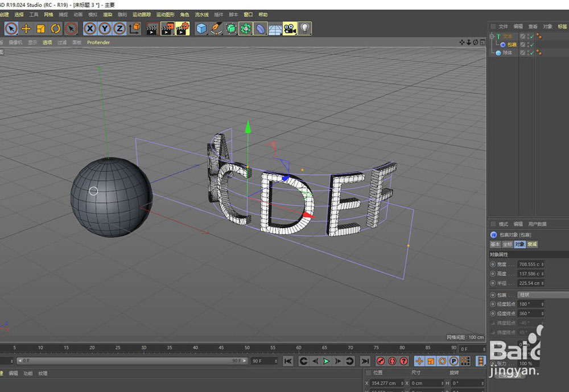This screenshot has height=392, width=569.
Task: Render the active view clapperboard icon
Action: pyautogui.click(x=152, y=28)
